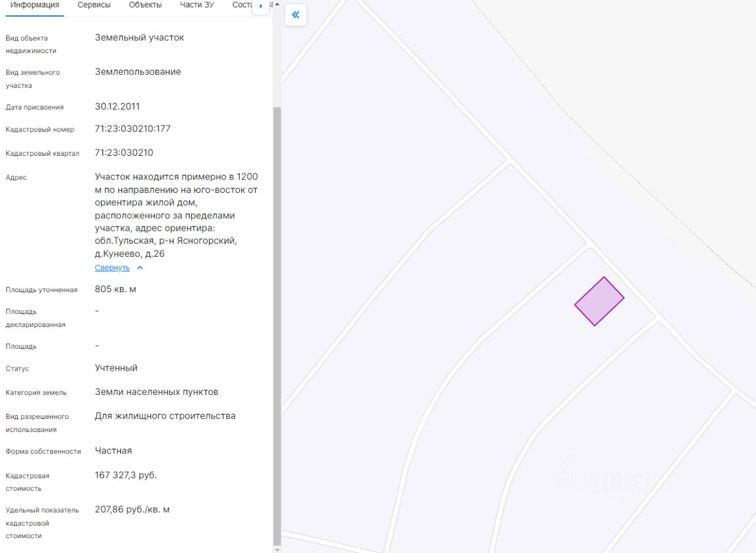Click the label Дата присвоения
The image size is (756, 553).
[35, 107]
